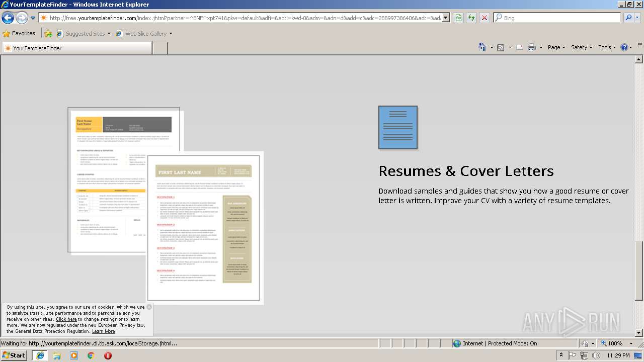
Task: Click the Bing search box
Action: 557,18
